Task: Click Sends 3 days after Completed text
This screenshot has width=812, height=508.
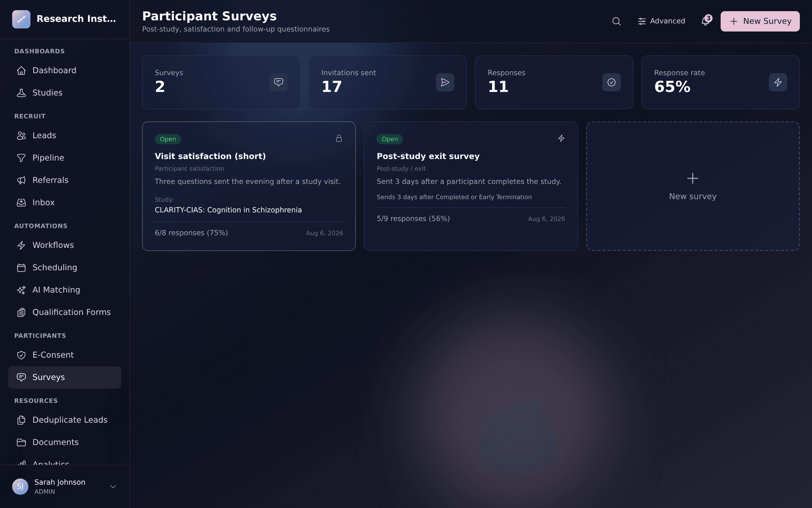Action: pos(454,197)
